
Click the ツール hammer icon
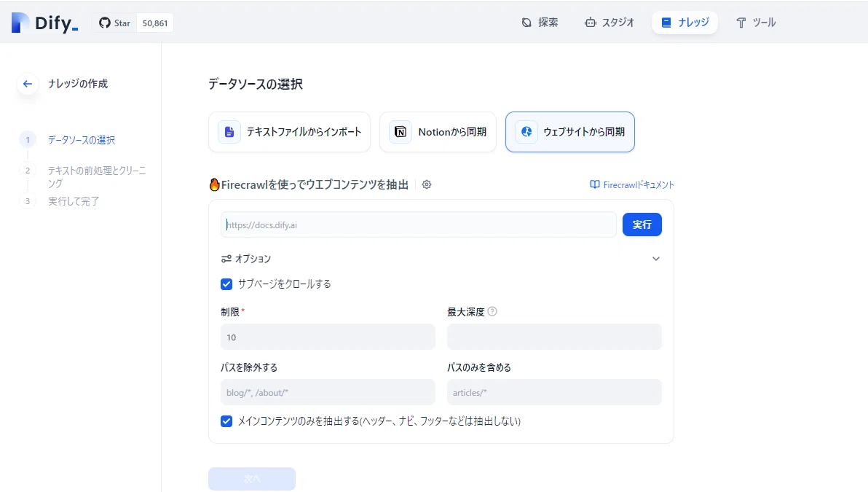pos(741,23)
